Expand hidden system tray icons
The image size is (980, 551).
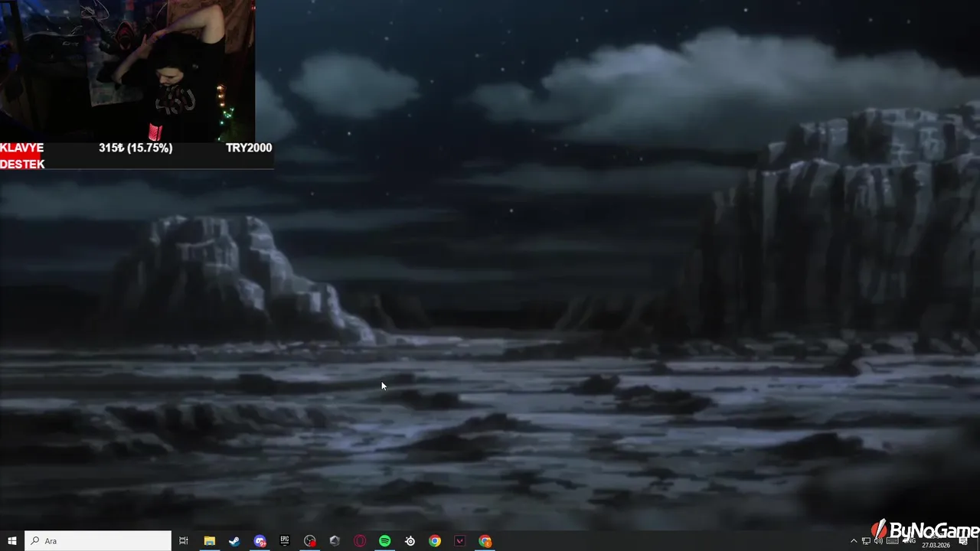(854, 541)
